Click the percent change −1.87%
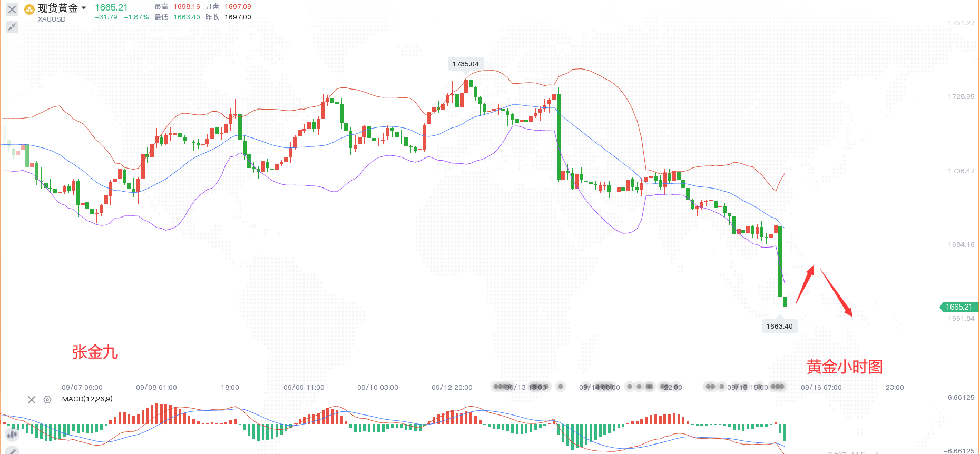Image resolution: width=980 pixels, height=454 pixels. (x=136, y=17)
